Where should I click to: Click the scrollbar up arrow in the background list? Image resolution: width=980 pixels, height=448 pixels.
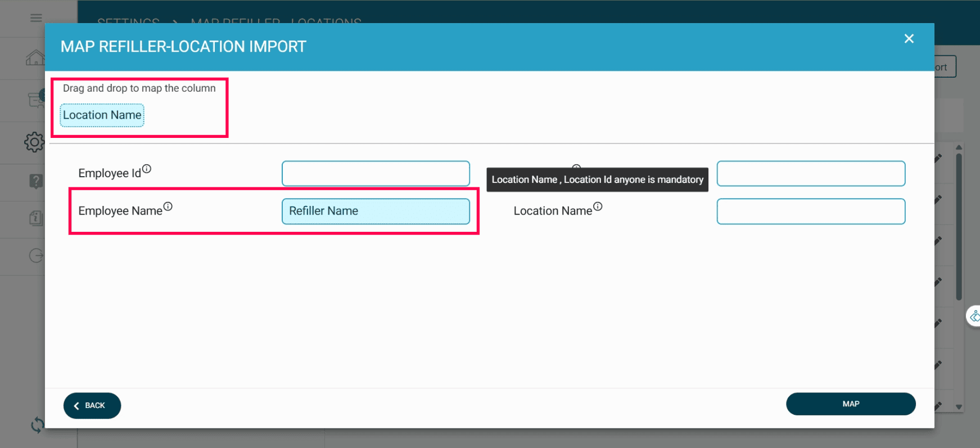tap(959, 147)
